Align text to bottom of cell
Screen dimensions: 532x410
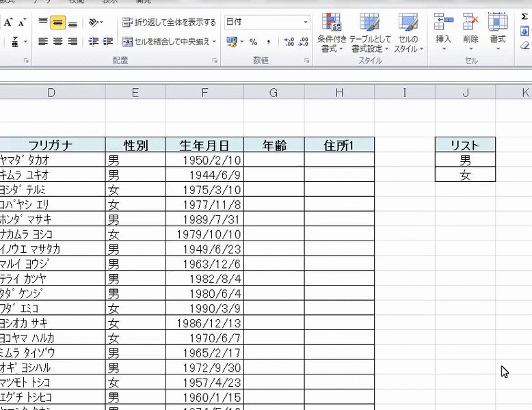[x=72, y=23]
